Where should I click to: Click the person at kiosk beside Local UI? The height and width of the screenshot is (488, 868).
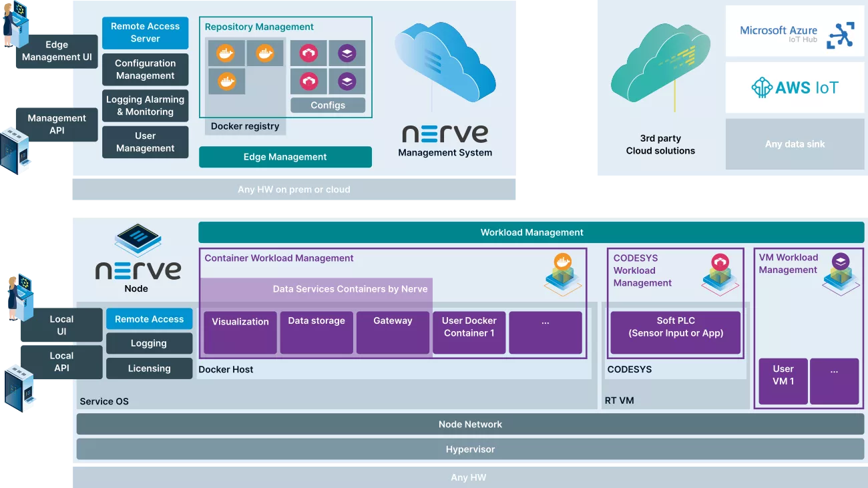19,296
